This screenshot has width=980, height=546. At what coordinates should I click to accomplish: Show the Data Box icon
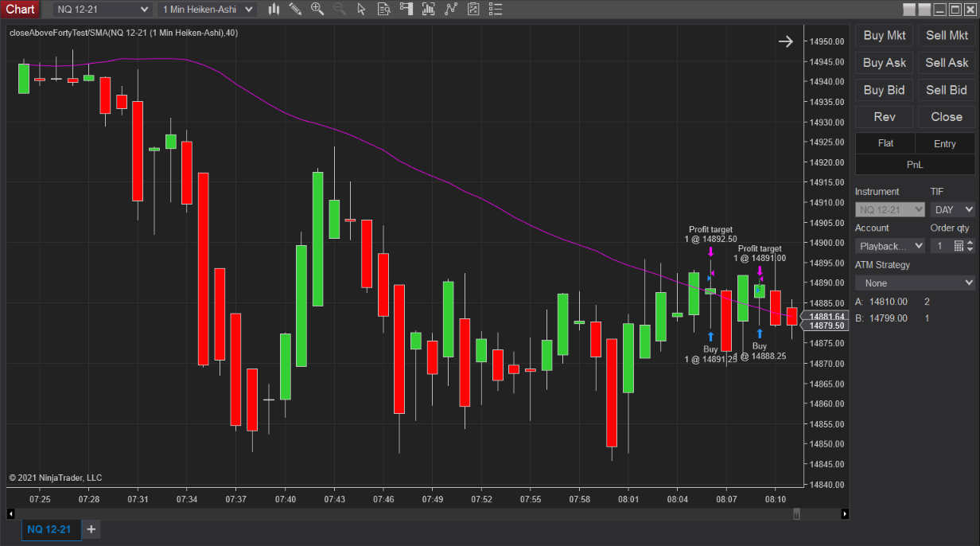point(384,9)
